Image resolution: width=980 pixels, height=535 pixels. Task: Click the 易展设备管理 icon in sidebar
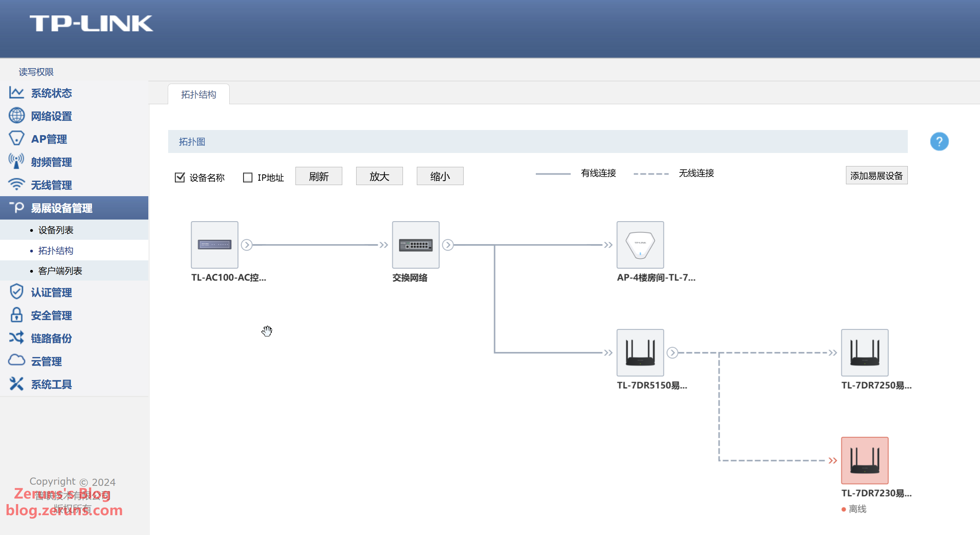click(16, 208)
